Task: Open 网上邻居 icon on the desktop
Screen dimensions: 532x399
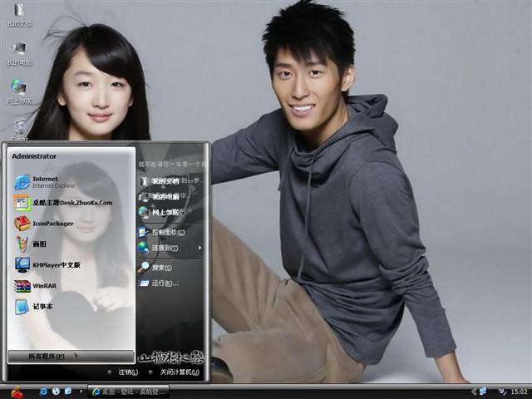Action: pyautogui.click(x=18, y=89)
